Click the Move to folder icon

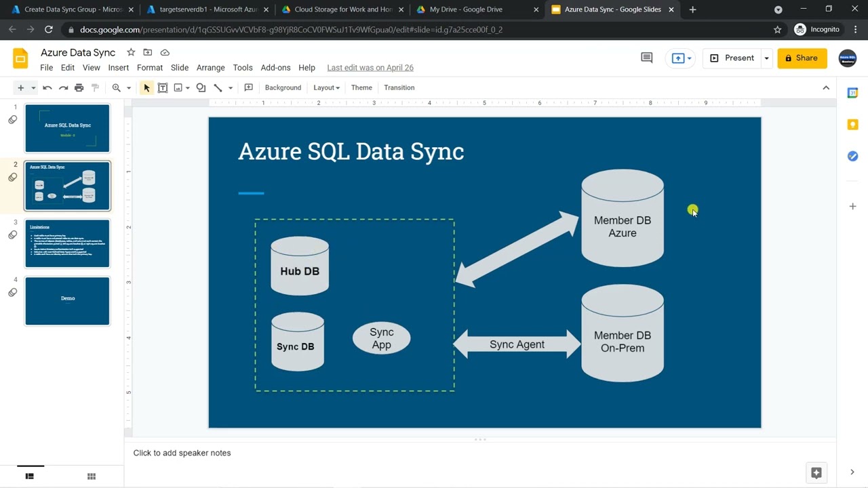coord(147,52)
